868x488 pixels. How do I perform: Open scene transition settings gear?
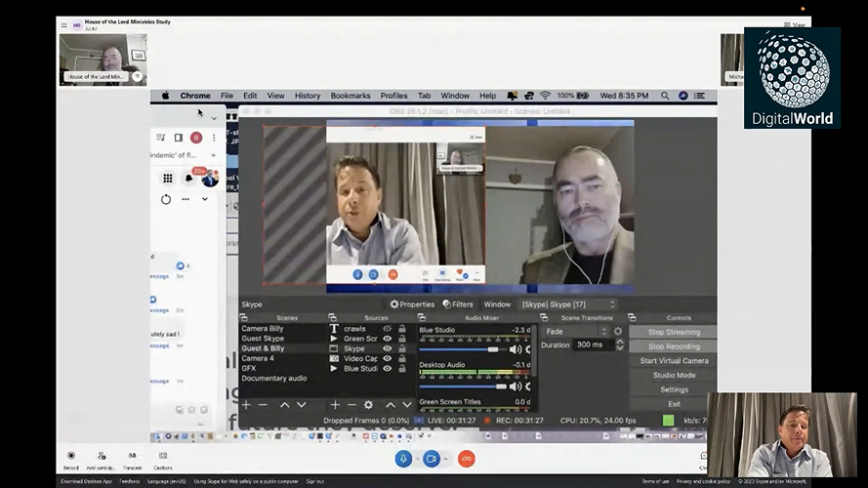(617, 332)
